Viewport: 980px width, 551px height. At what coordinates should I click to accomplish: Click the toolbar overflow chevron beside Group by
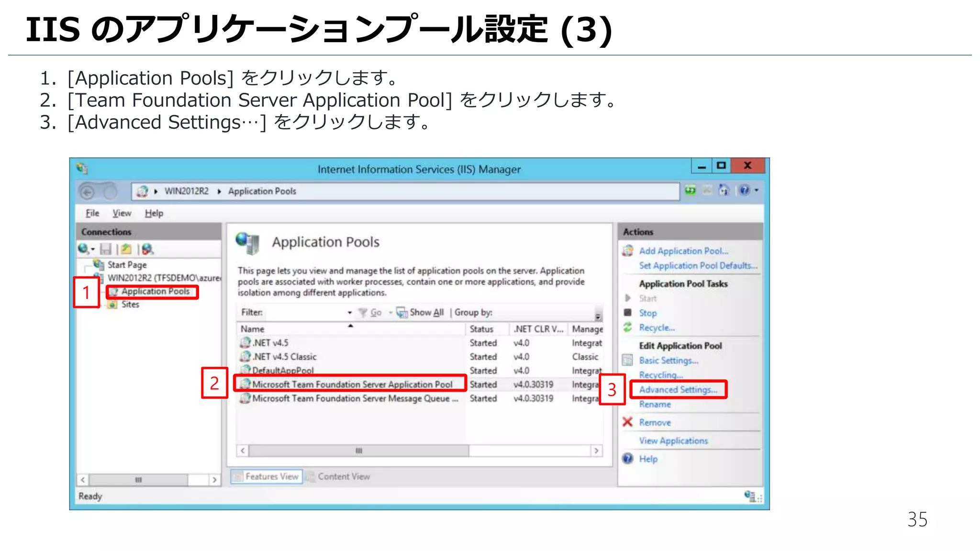point(598,316)
